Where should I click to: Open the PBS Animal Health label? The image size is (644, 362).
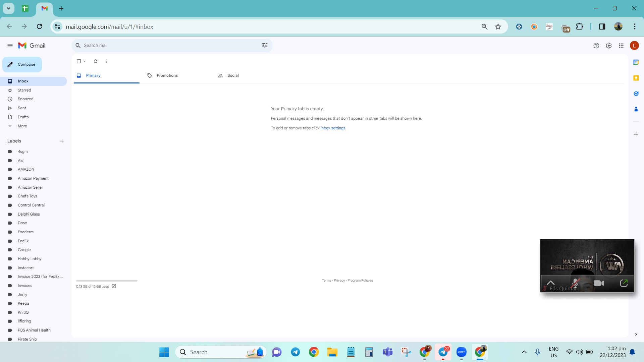click(x=34, y=330)
